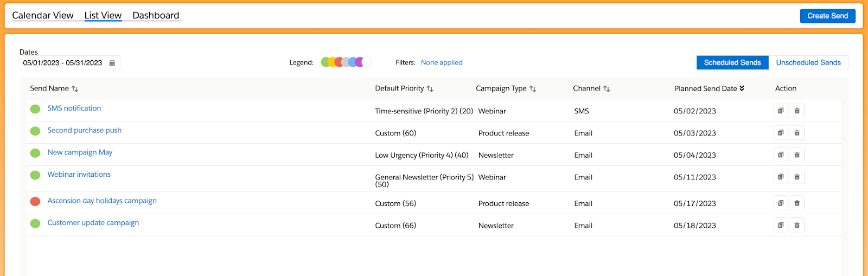Duplicate the Second purchase push send

781,133
